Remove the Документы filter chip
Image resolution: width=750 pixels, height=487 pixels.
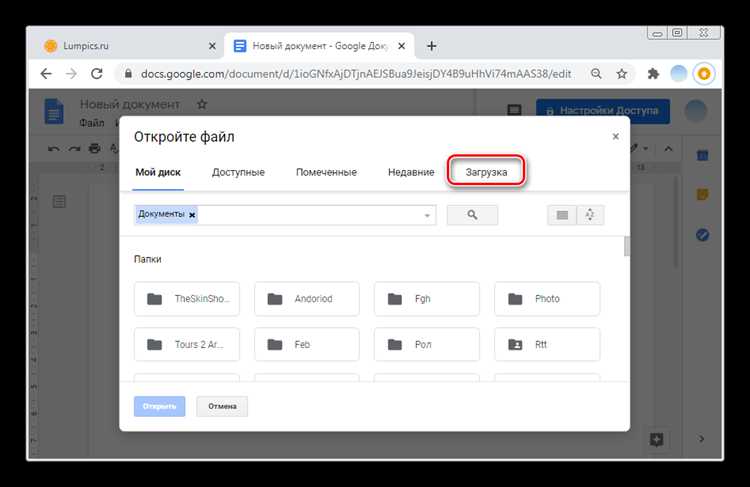(192, 215)
